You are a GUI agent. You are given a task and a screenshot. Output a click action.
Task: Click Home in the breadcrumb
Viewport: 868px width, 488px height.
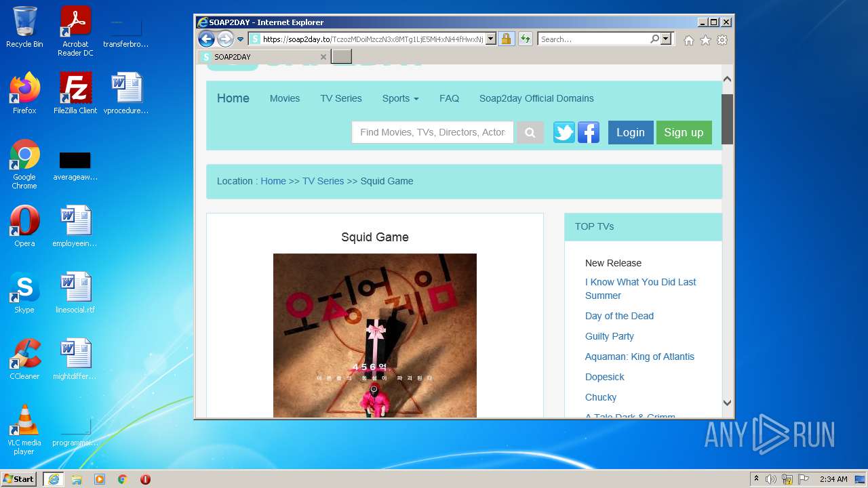[273, 181]
